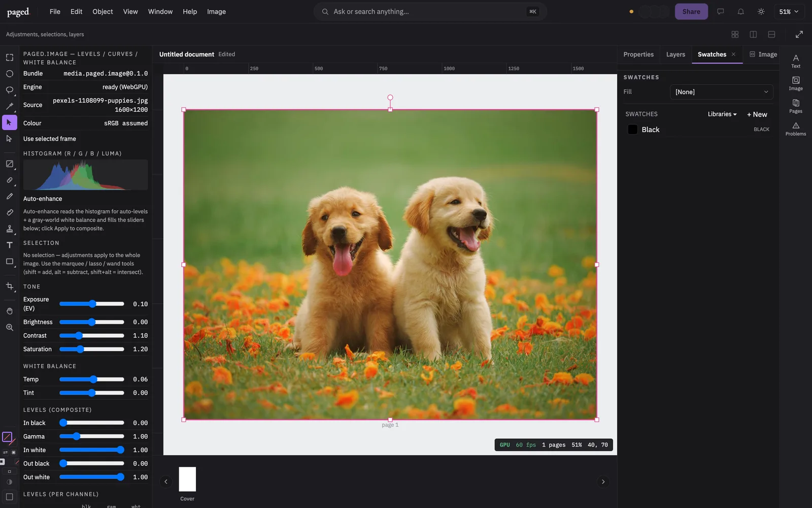The image size is (812, 508).
Task: Click the search anything field
Action: (430, 12)
